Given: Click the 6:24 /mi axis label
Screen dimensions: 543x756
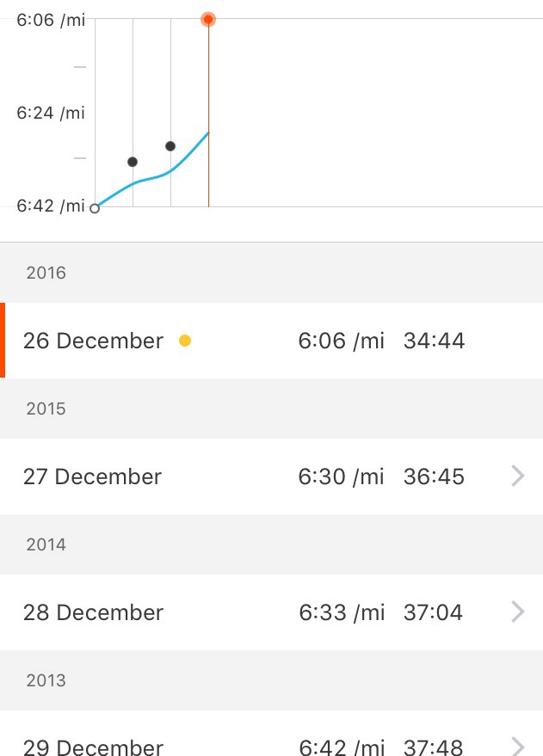Looking at the screenshot, I should [x=51, y=113].
